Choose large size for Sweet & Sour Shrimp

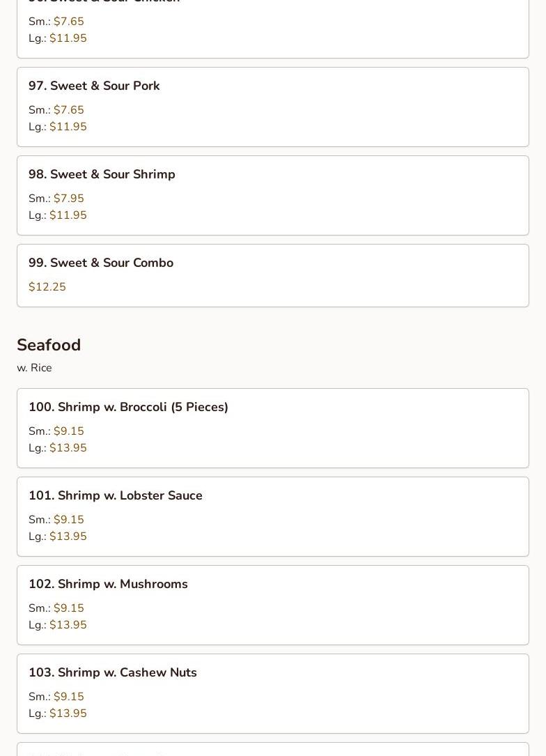click(68, 215)
